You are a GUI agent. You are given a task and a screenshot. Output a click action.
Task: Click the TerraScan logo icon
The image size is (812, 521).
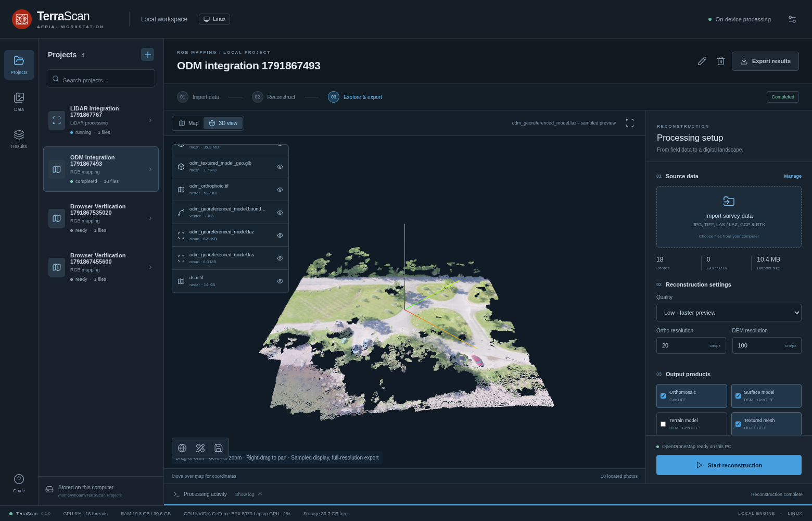22,19
